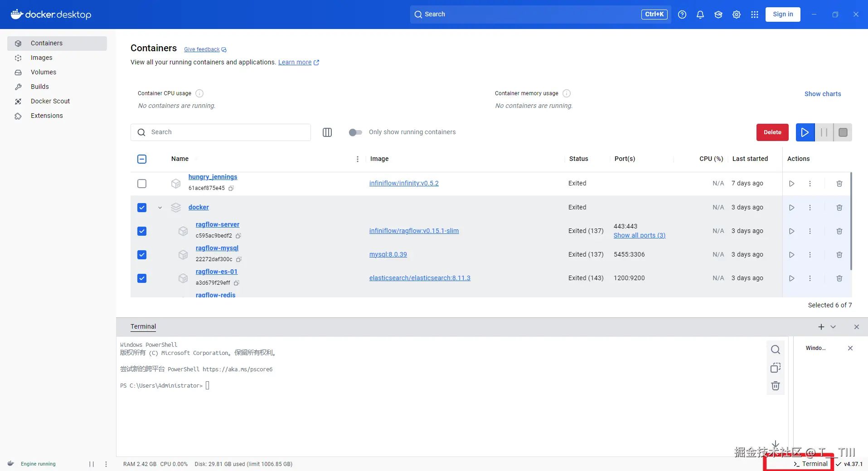The width and height of the screenshot is (868, 471).
Task: Open the ragflow-mysql container link
Action: click(x=217, y=248)
